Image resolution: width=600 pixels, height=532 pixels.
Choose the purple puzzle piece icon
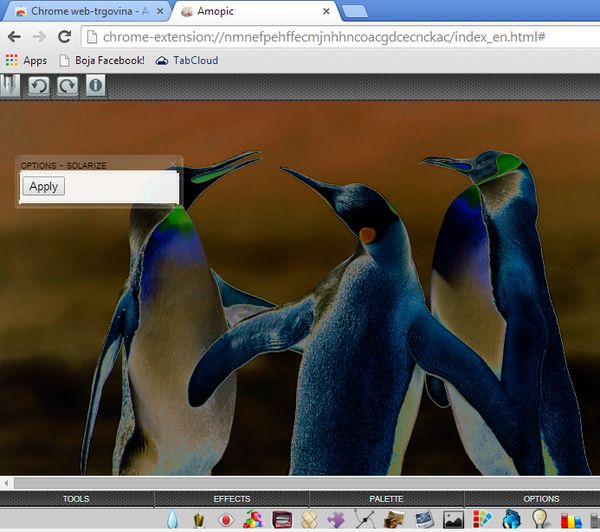(x=337, y=520)
